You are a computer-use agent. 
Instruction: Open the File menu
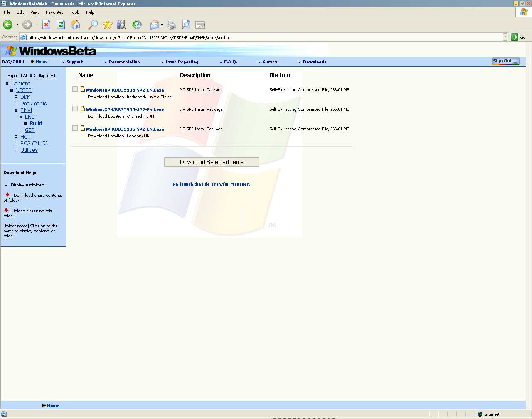7,12
